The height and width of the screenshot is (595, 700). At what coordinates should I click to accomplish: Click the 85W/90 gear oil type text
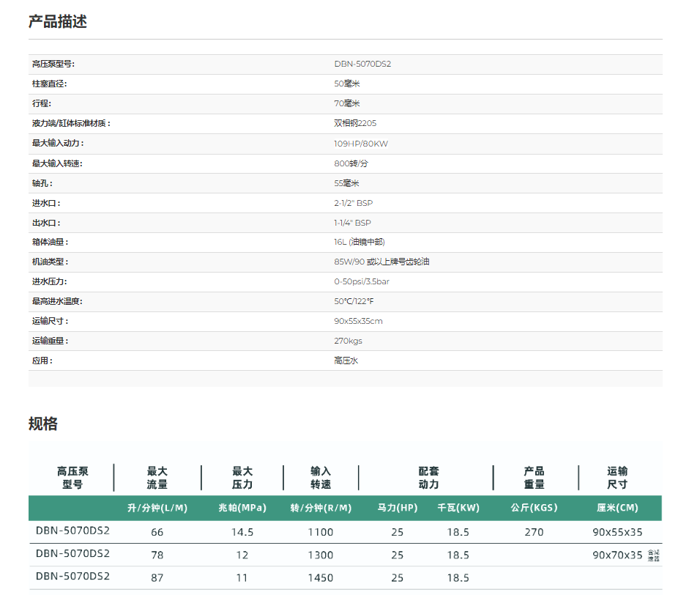(x=381, y=262)
